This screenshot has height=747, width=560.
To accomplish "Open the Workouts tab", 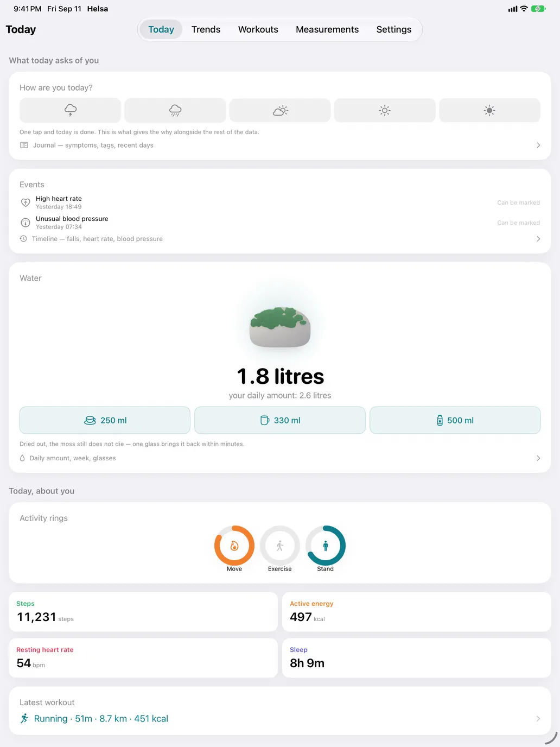I will [258, 29].
